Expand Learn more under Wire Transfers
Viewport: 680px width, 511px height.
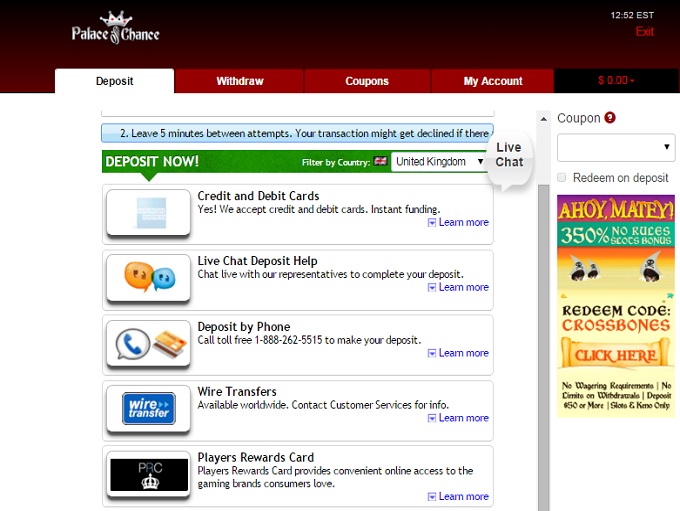pyautogui.click(x=458, y=418)
